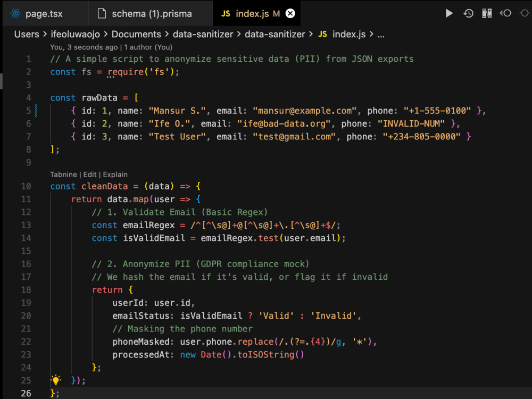The image size is (532, 399).
Task: Click the "Test User" string
Action: click(x=177, y=137)
